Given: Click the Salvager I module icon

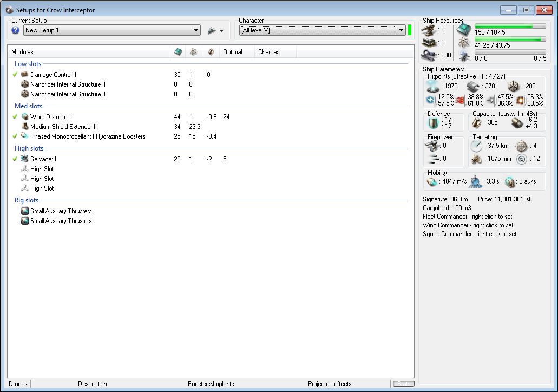Looking at the screenshot, I should tap(24, 159).
